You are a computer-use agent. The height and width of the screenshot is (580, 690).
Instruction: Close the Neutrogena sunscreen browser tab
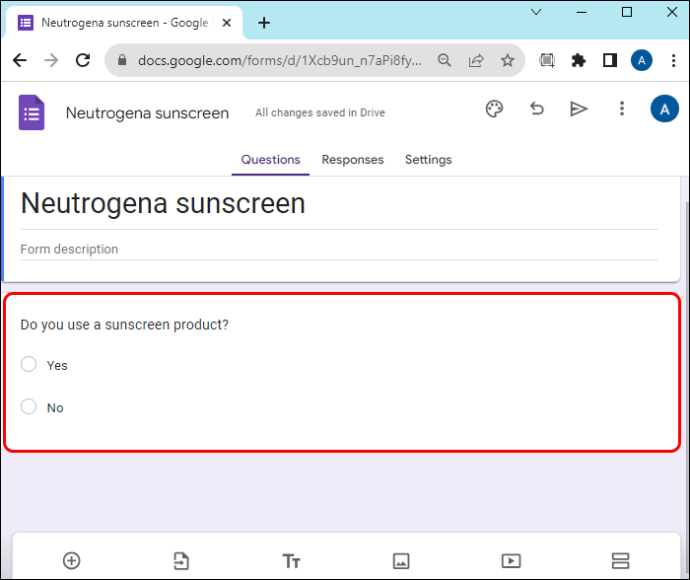pos(227,22)
